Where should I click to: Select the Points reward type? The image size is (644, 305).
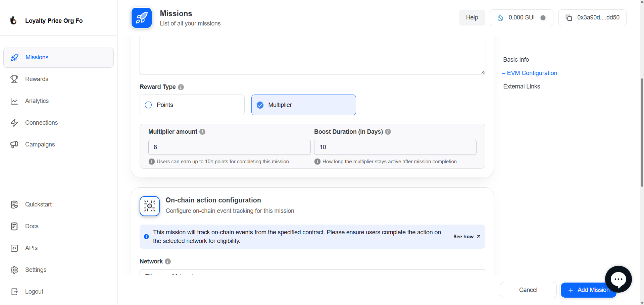tap(192, 105)
